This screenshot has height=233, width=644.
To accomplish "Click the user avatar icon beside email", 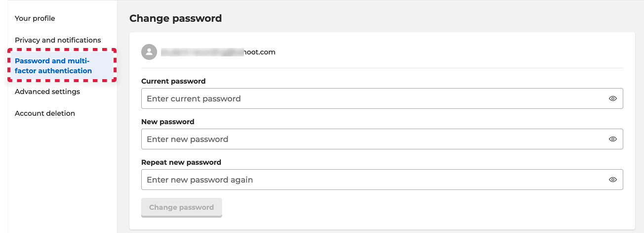I will coord(149,52).
